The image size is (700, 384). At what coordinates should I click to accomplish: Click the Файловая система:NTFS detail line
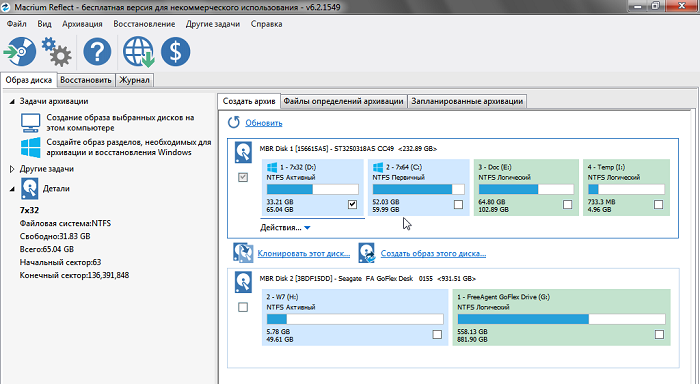coord(65,223)
